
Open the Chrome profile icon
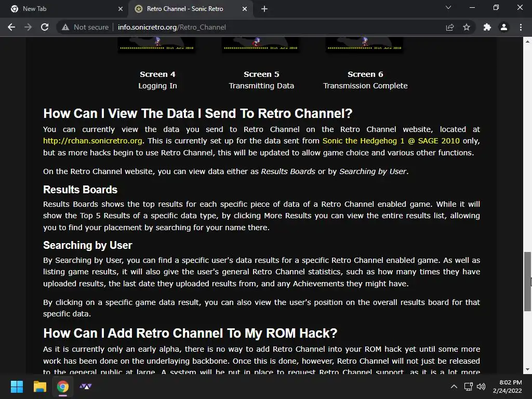(504, 27)
